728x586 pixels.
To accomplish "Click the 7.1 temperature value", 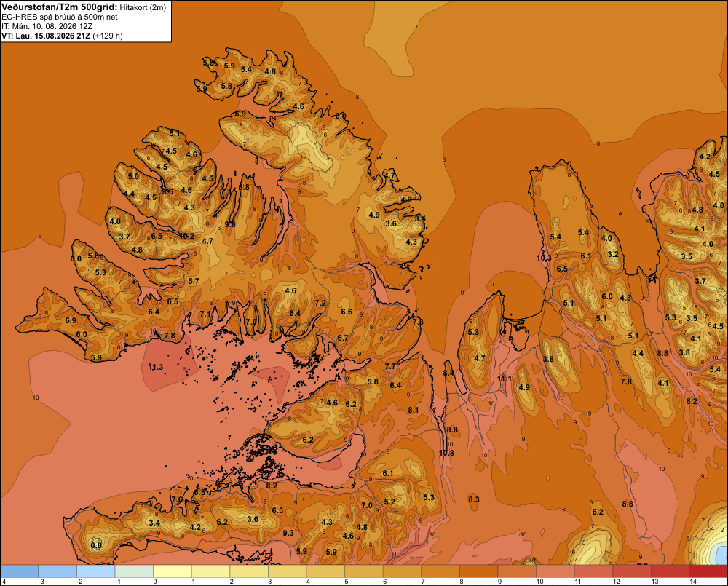I will click(x=205, y=314).
